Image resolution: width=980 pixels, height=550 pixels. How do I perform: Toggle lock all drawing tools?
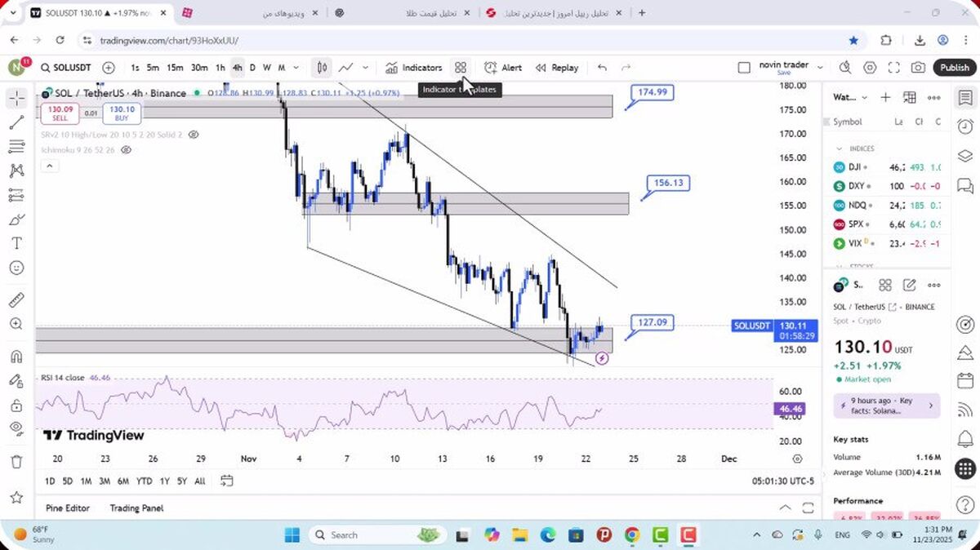[x=16, y=406]
